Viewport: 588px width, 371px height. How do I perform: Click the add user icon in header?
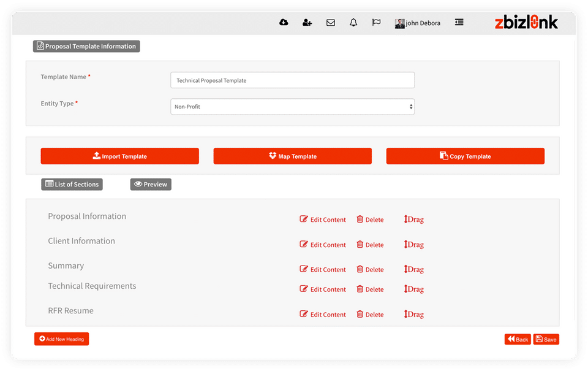(307, 23)
